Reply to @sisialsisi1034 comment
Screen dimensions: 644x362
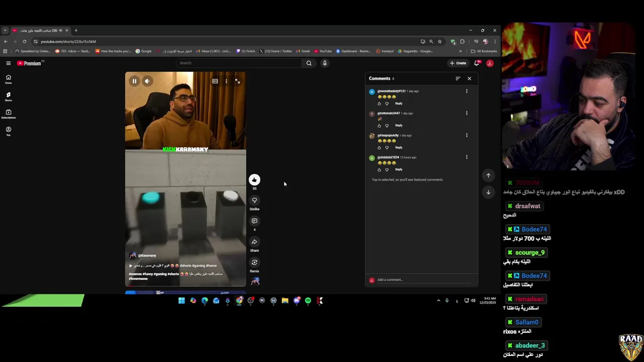coord(398,169)
